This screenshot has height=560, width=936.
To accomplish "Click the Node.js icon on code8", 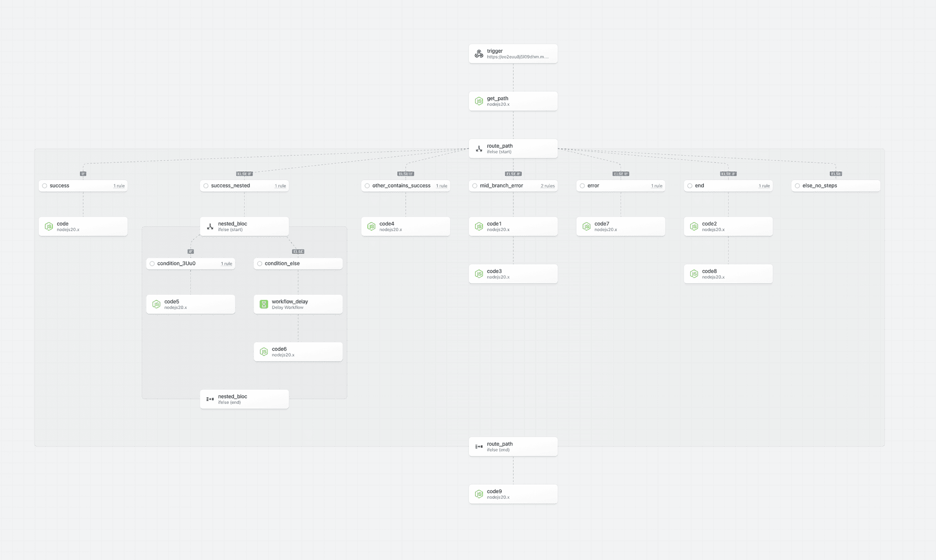I will [x=694, y=274].
